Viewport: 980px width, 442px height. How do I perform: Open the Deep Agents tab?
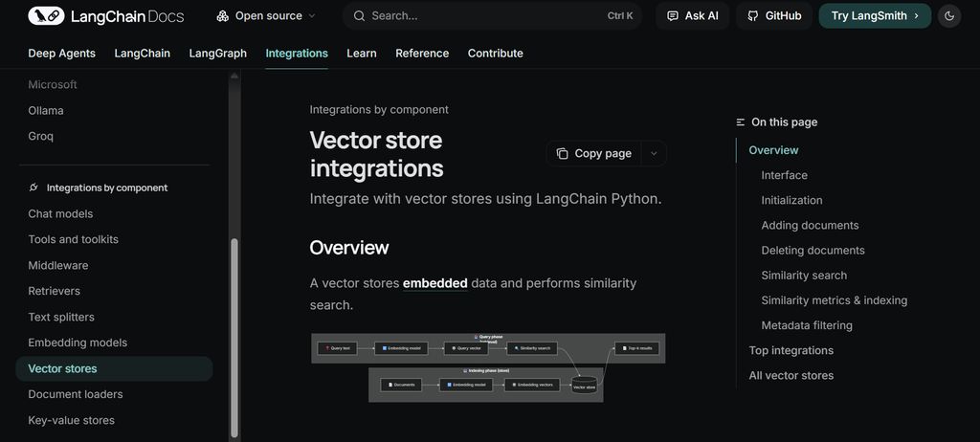(62, 54)
